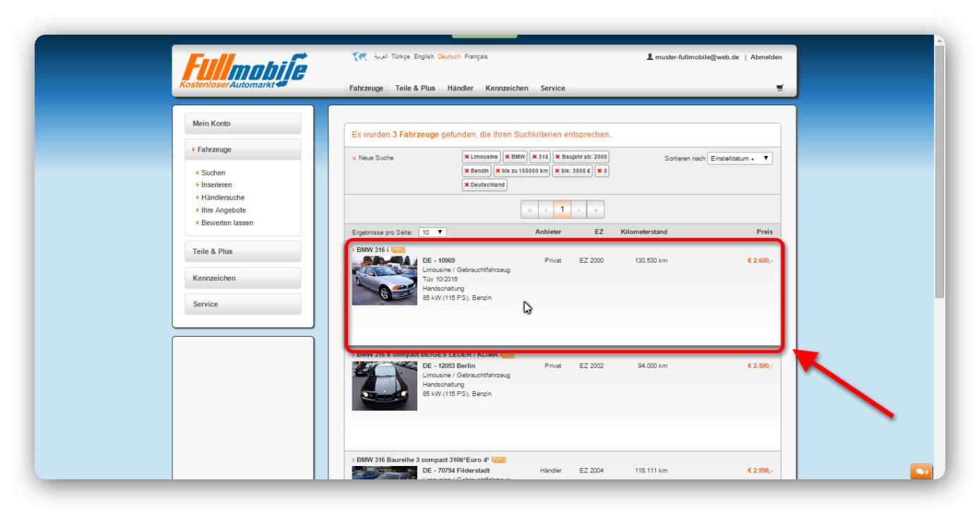Click the world map language icon
This screenshot has height=514, width=980.
pyautogui.click(x=360, y=56)
